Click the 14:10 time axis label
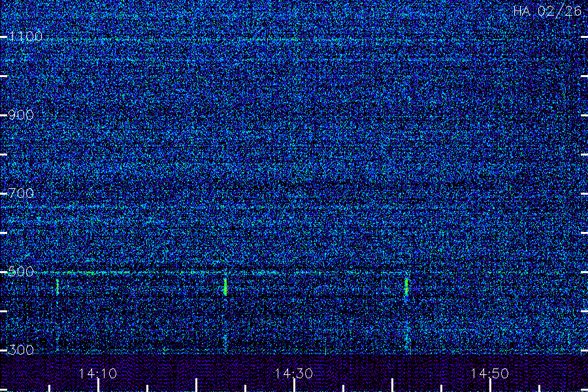The image size is (588, 392). [98, 374]
